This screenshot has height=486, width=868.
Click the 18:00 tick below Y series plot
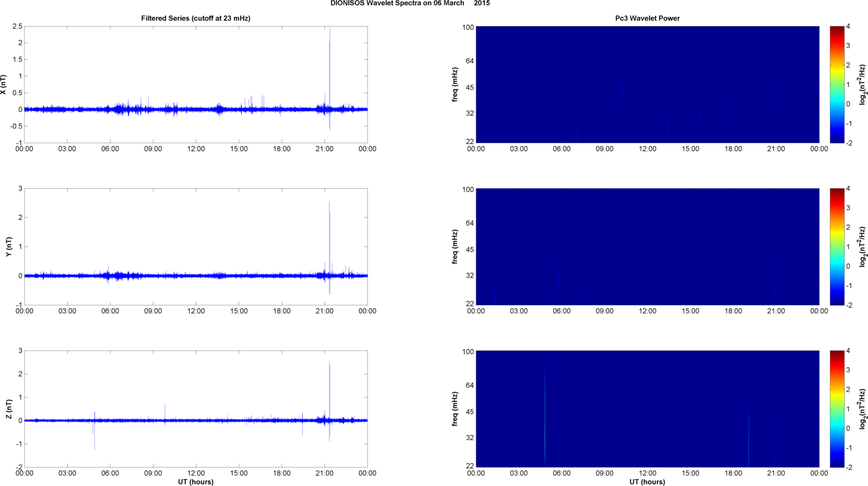point(282,311)
